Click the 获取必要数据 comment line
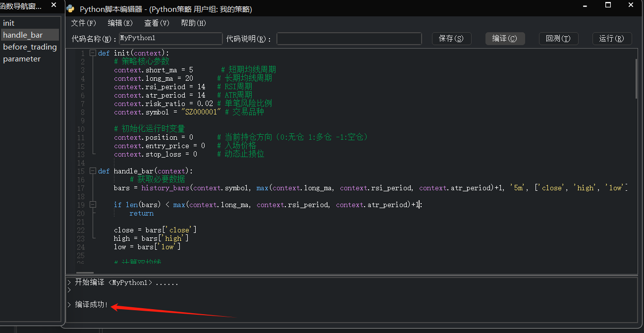This screenshot has height=333, width=644. tap(158, 179)
